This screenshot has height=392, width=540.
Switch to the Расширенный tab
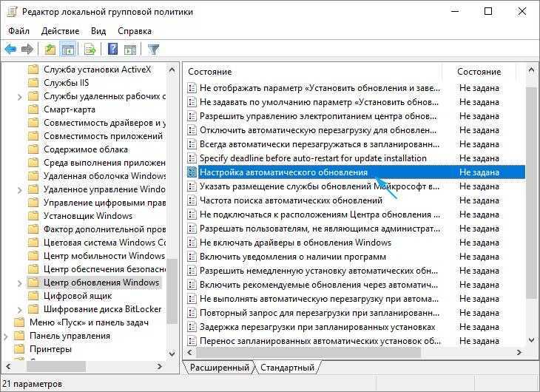220,368
